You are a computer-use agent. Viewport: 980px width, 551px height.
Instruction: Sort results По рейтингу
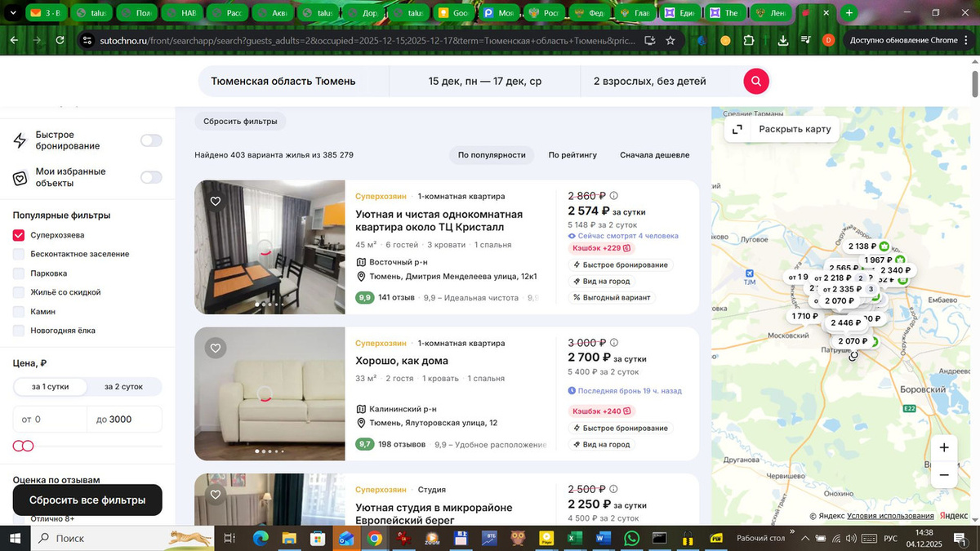572,155
